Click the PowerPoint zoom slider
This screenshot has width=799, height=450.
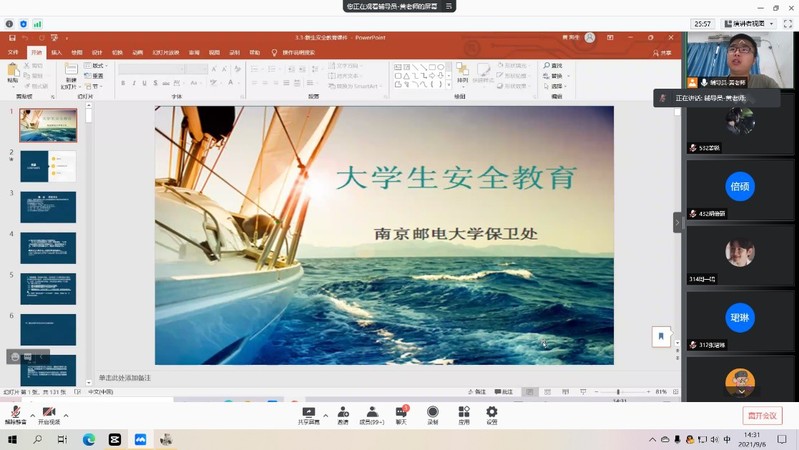(618, 392)
